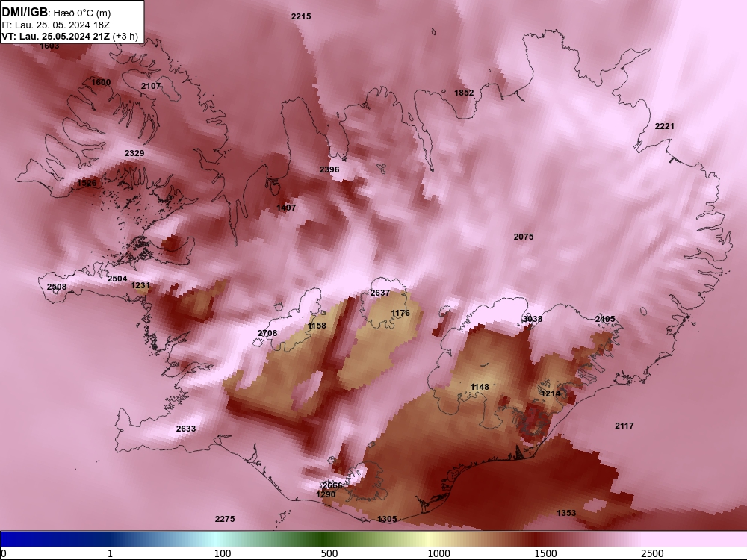Click the 2117 value label offshore southeast

tap(624, 426)
